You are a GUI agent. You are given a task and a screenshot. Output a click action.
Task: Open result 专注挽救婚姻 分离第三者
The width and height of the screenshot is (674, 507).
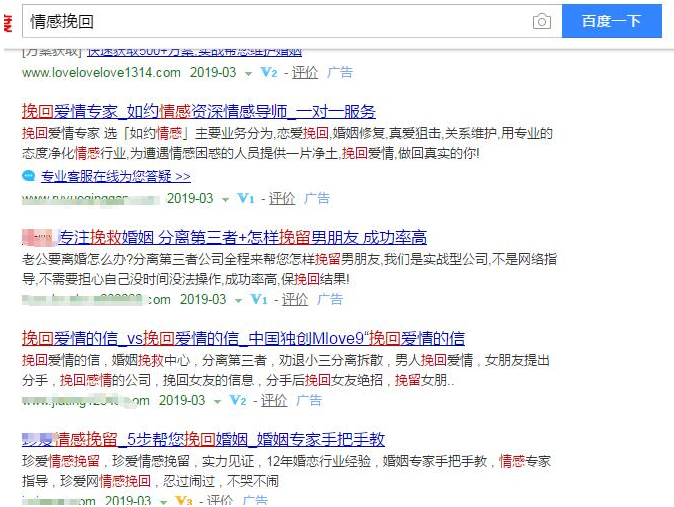(x=243, y=237)
